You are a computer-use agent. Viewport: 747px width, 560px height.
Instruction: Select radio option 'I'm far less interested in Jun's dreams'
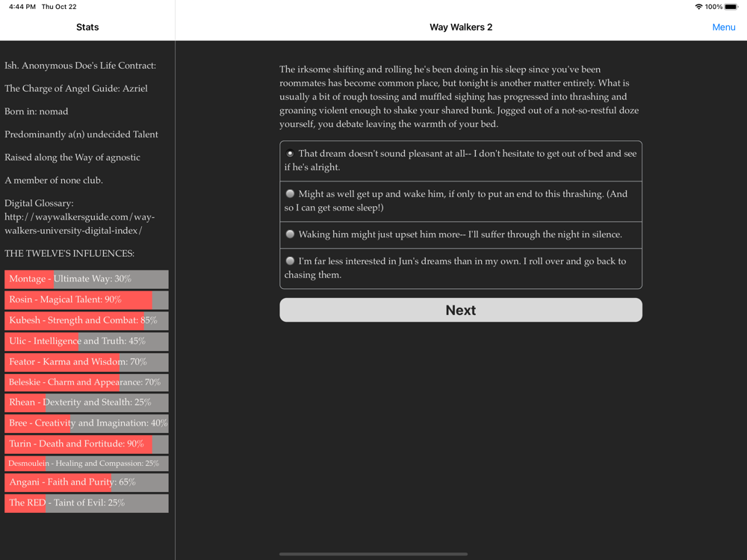tap(461, 268)
